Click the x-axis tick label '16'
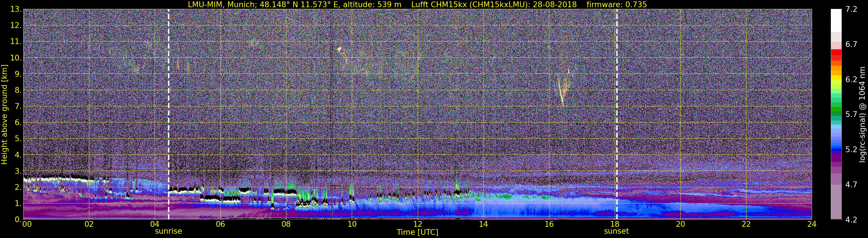 tap(549, 224)
